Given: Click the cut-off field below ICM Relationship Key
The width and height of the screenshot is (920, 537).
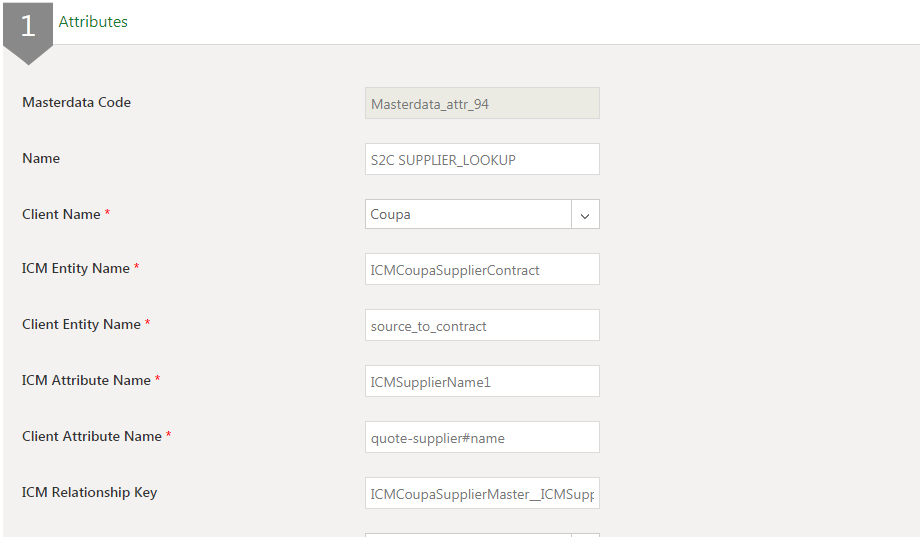Looking at the screenshot, I should (482, 534).
